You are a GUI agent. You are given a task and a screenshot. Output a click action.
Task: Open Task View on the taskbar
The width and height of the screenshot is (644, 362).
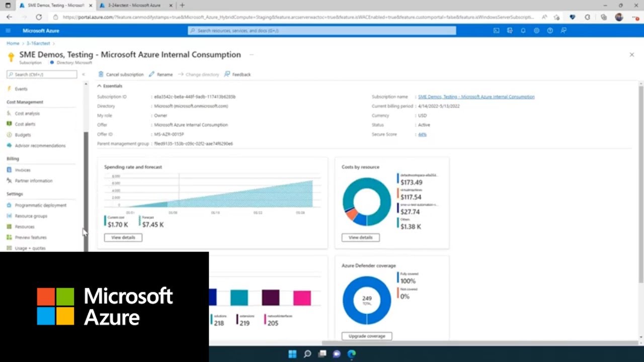click(x=322, y=354)
